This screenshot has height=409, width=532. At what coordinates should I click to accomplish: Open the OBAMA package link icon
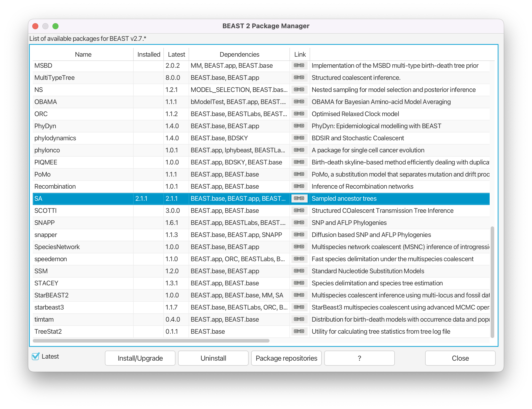tap(299, 102)
